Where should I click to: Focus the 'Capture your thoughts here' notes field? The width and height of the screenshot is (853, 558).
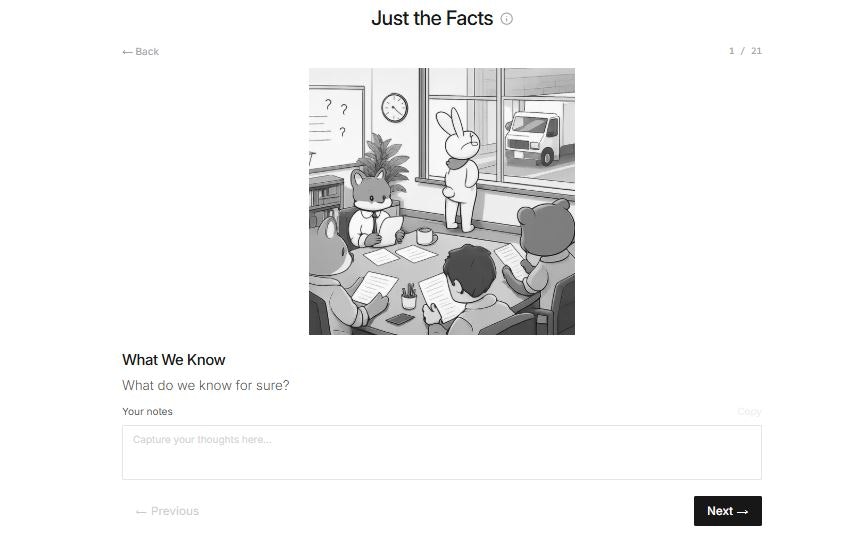pyautogui.click(x=442, y=452)
